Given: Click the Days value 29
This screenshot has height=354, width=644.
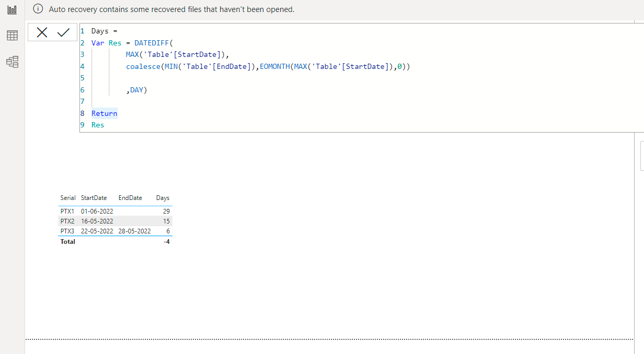Looking at the screenshot, I should coord(166,211).
